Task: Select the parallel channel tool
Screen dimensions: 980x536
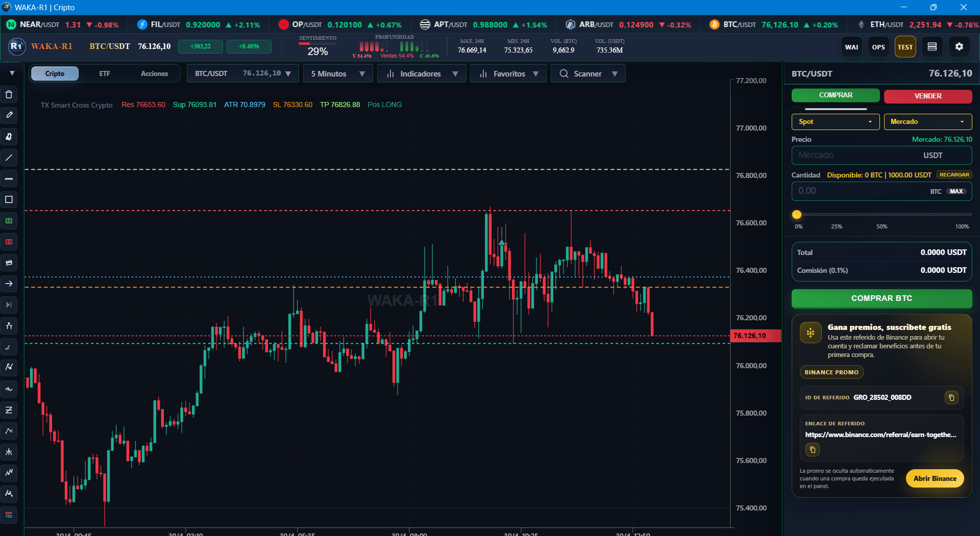Action: [x=9, y=263]
